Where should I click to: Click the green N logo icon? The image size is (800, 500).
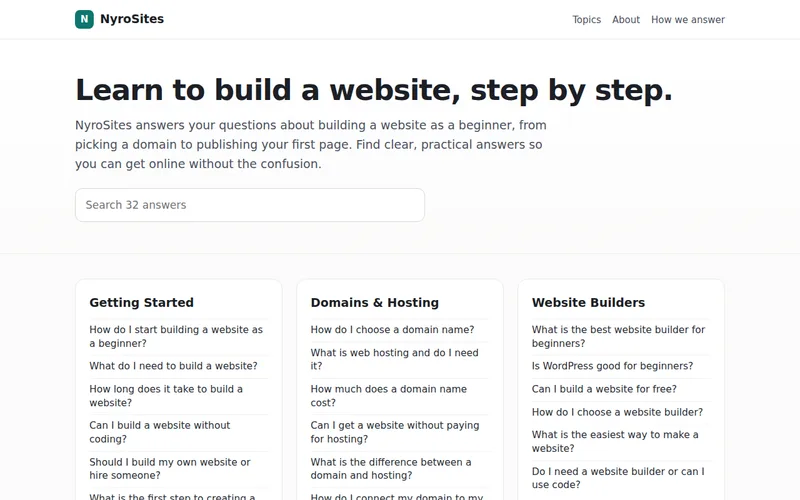coord(84,19)
